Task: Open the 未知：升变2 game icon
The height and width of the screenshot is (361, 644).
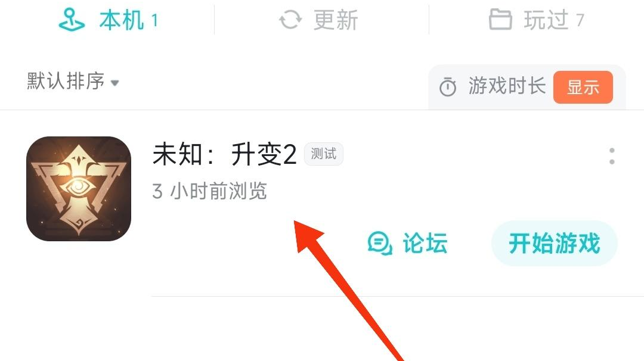Action: [79, 189]
